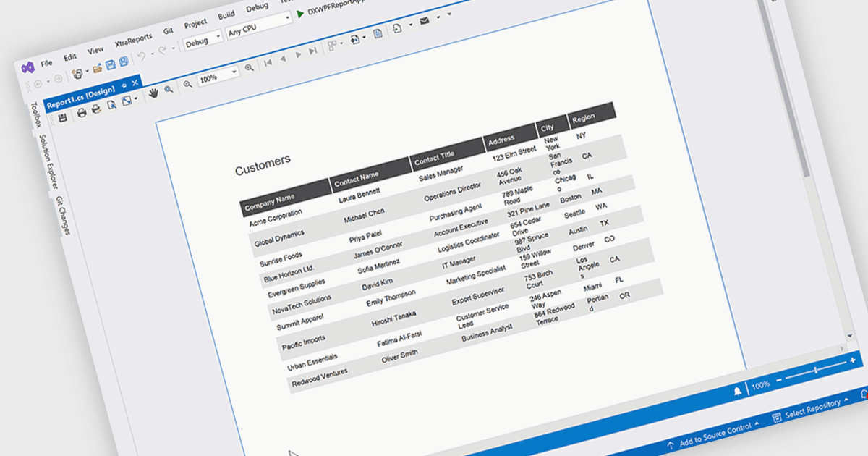868x456 pixels.
Task: Click the zoom slider minus button
Action: tap(778, 379)
